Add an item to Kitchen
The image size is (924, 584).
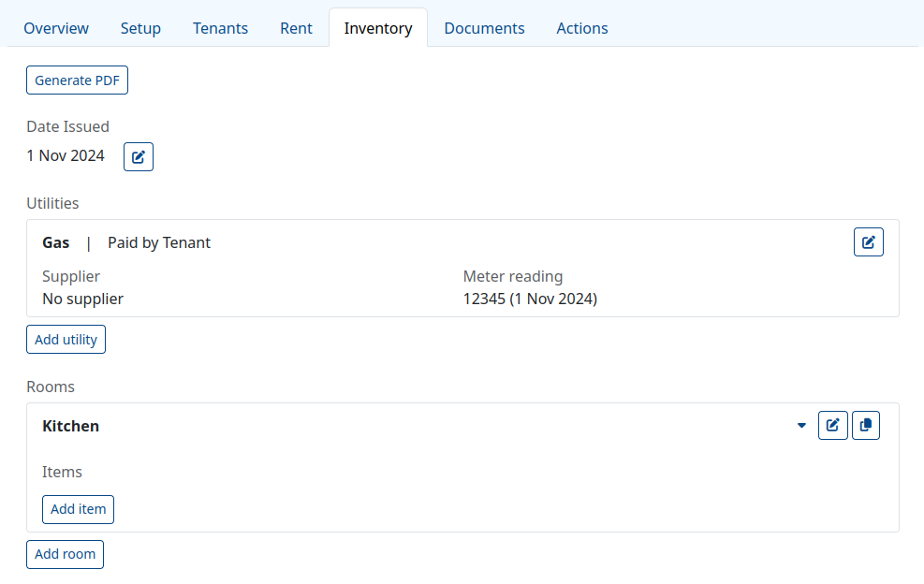point(78,509)
